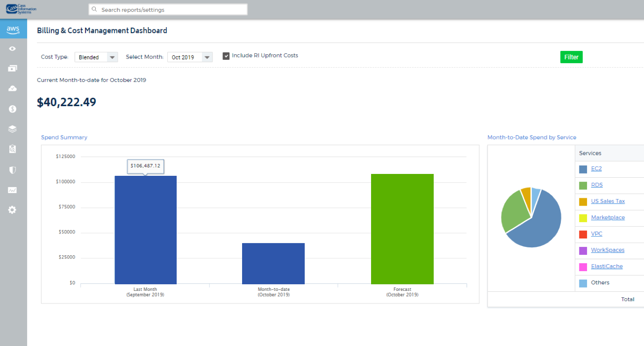Click the pink ElastiCache legend swatch
The width and height of the screenshot is (644, 346).
pyautogui.click(x=583, y=267)
